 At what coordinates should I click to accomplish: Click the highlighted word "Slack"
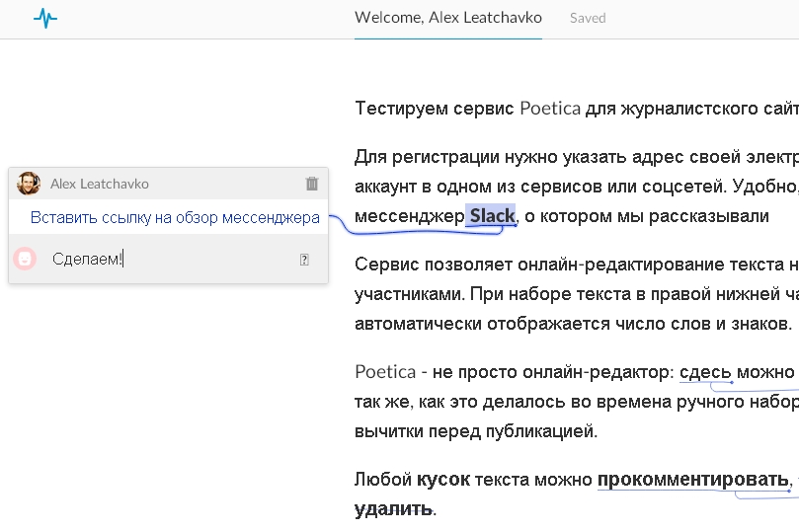[x=492, y=216]
